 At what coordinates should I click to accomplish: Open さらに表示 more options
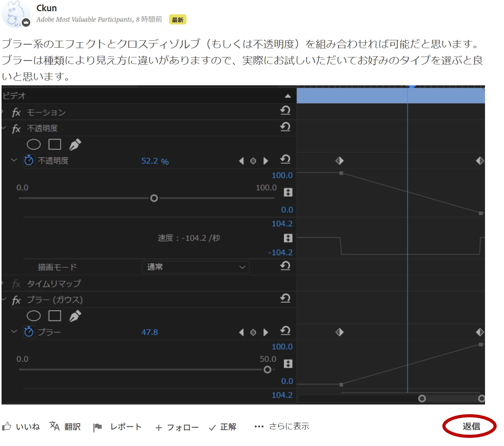coord(282,426)
